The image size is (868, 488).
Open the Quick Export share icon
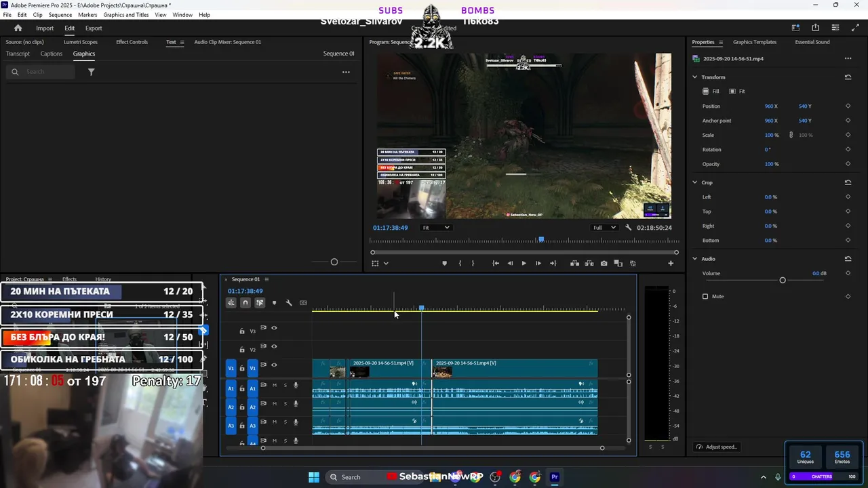click(x=815, y=28)
